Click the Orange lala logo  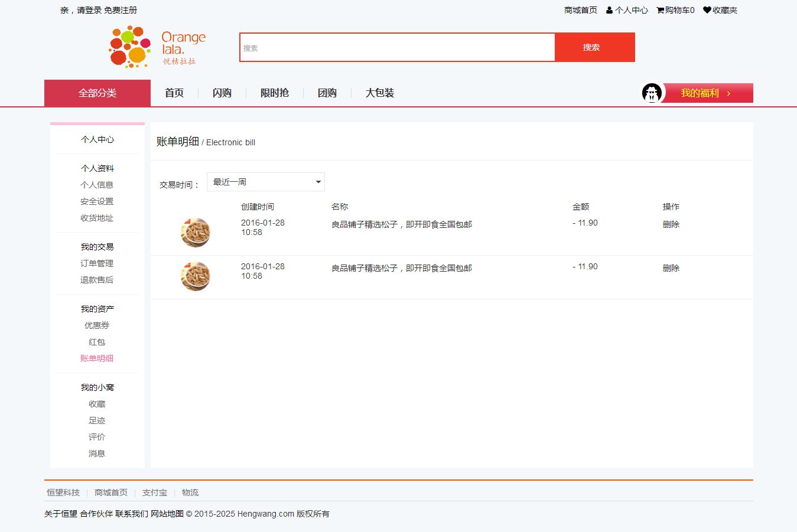(x=158, y=47)
